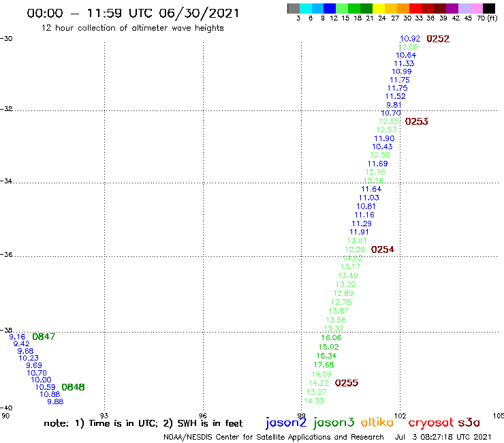Viewport: 504px width, 443px height.
Task: Click the jason3 satellite legend label
Action: (334, 423)
